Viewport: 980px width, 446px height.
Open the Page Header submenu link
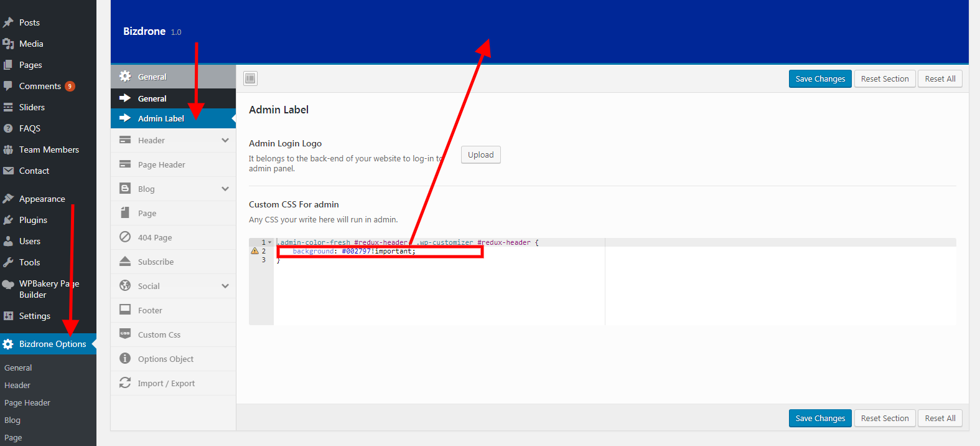click(x=27, y=402)
